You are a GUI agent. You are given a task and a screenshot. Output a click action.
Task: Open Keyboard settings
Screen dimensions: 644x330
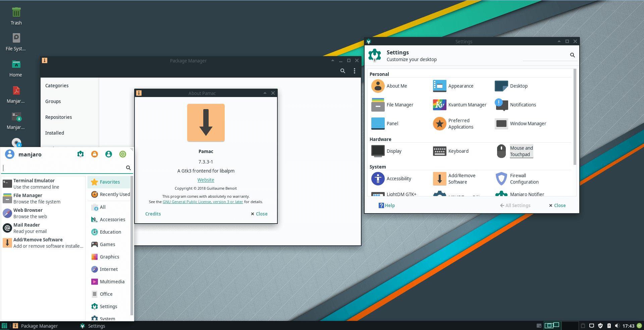[451, 151]
